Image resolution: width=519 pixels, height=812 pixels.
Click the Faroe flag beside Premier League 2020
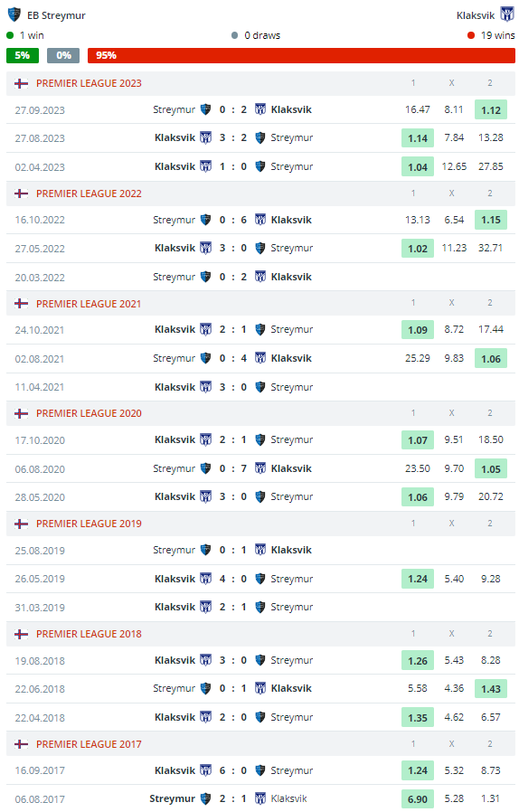point(21,413)
